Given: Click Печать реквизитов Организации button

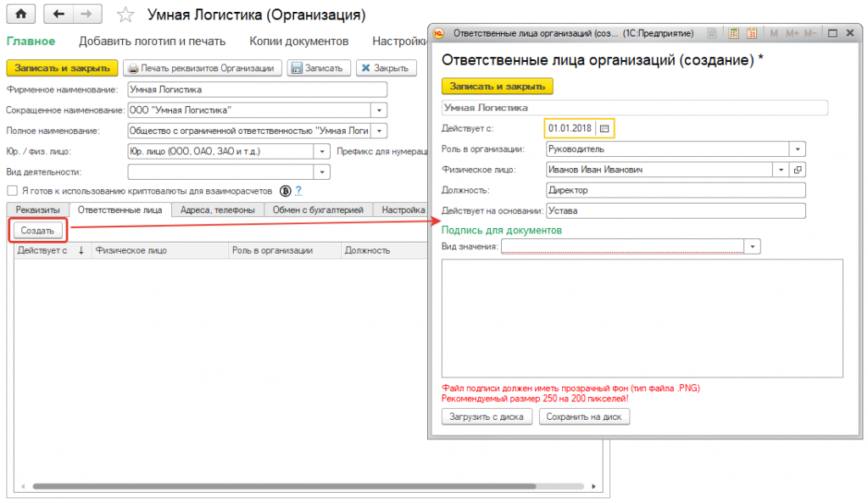Looking at the screenshot, I should click(203, 68).
